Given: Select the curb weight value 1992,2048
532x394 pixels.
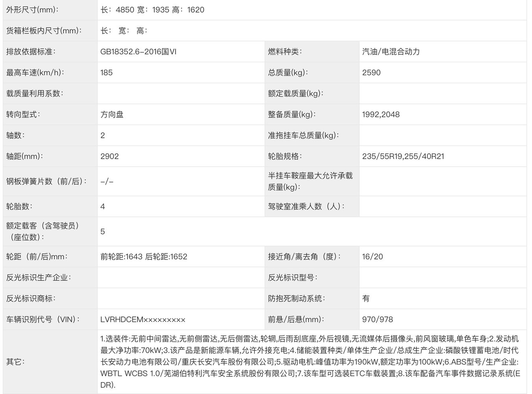Looking at the screenshot, I should pyautogui.click(x=381, y=115).
